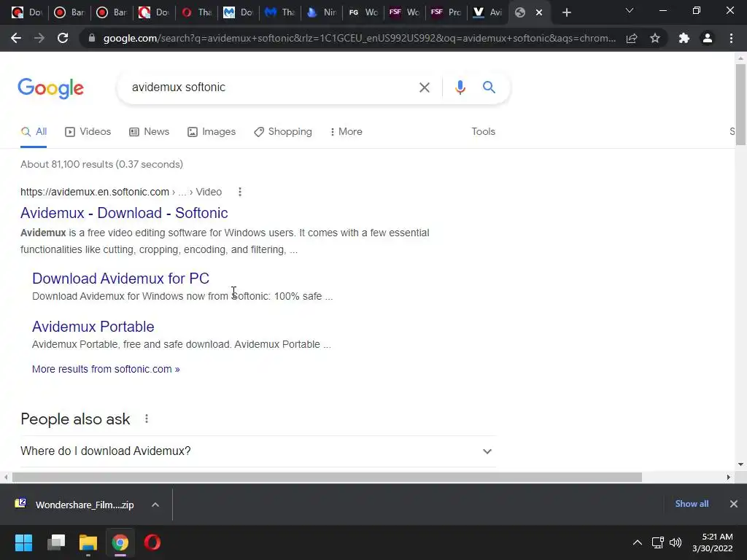Open Windows Start menu

[x=23, y=542]
